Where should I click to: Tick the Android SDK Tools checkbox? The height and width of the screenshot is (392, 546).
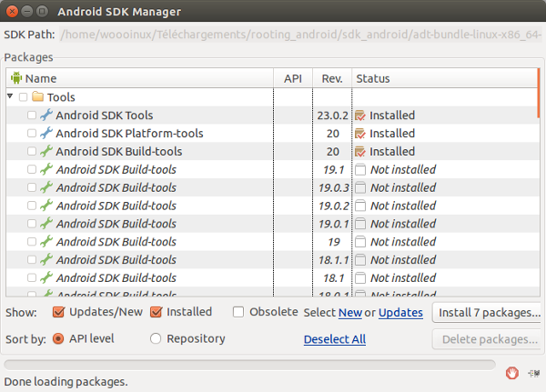point(32,115)
